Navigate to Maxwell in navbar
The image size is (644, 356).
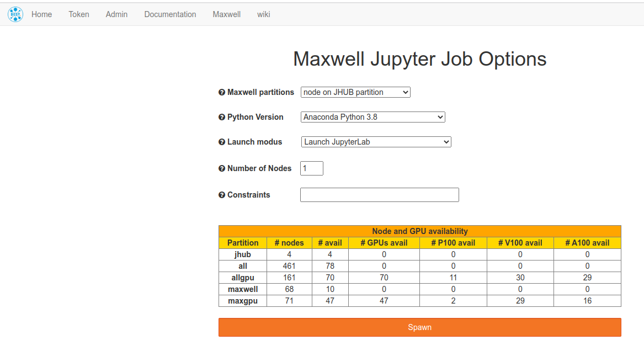pyautogui.click(x=226, y=14)
